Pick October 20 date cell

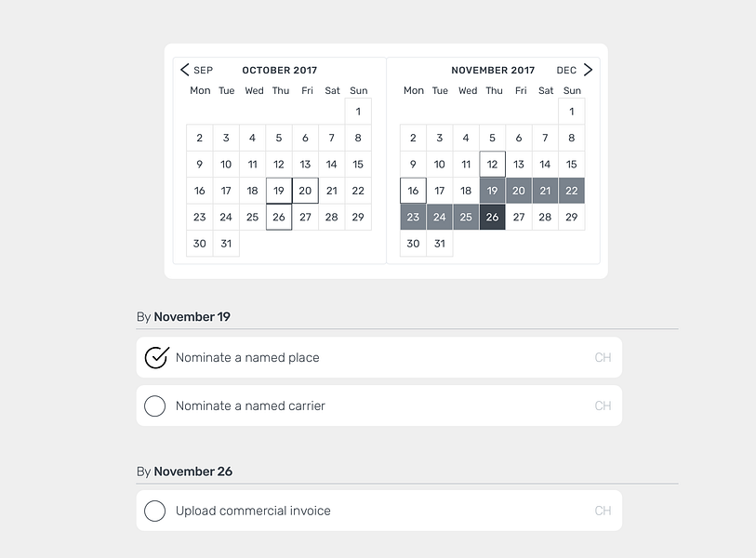pyautogui.click(x=305, y=191)
